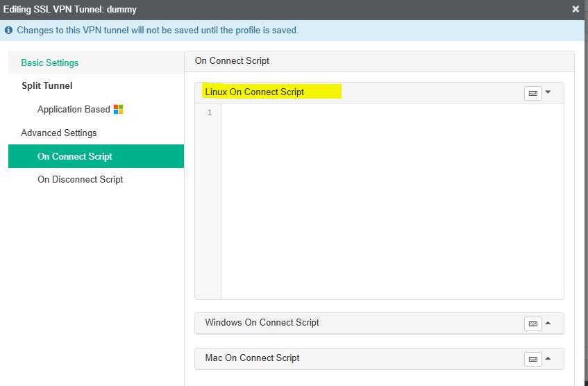Click inside the Linux script editor area
This screenshot has height=386, width=588.
click(392, 201)
